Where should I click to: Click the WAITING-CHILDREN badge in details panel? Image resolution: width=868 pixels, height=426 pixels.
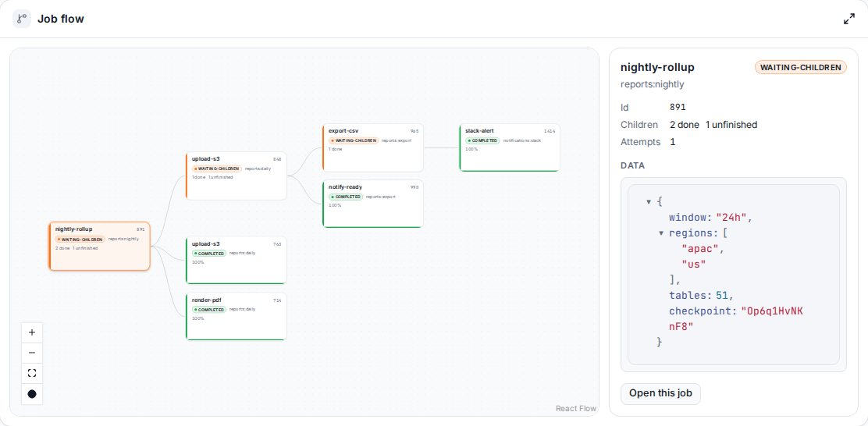point(800,68)
